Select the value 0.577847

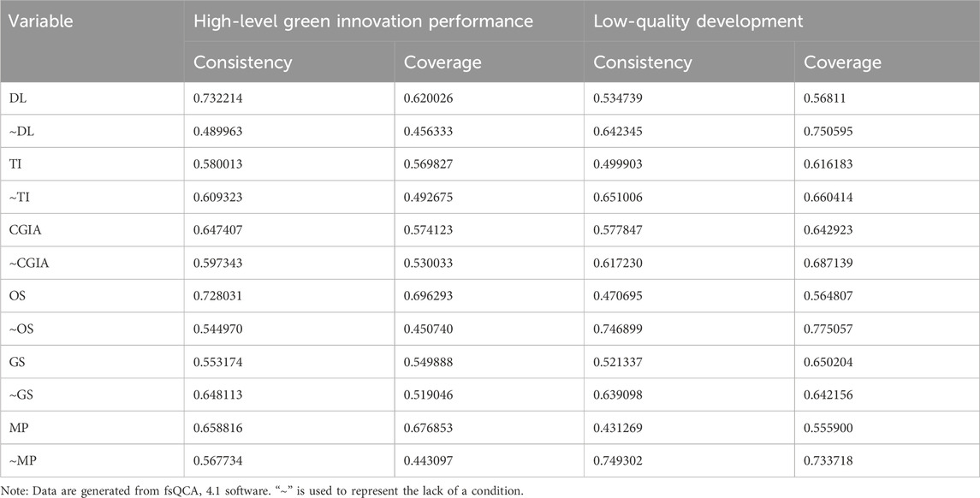pyautogui.click(x=618, y=230)
